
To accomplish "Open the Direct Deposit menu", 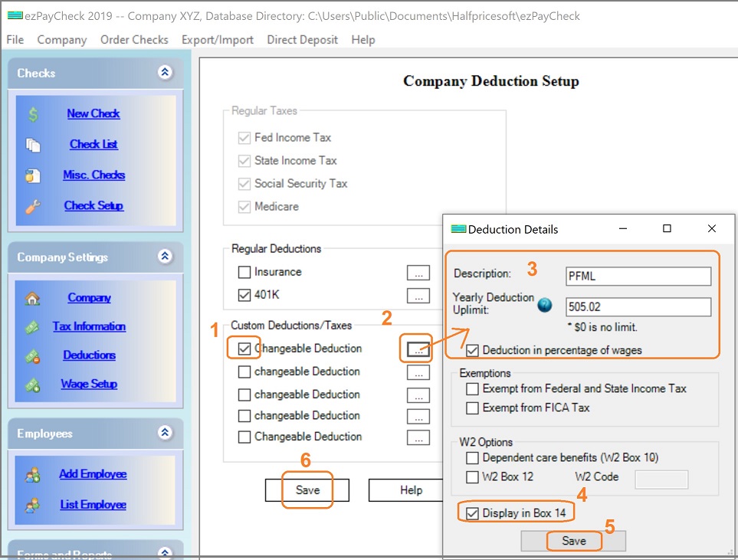I will [302, 40].
